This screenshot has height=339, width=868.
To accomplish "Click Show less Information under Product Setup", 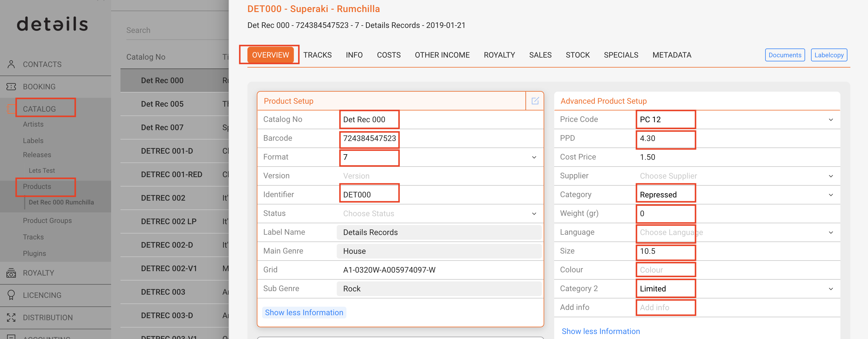I will click(304, 312).
